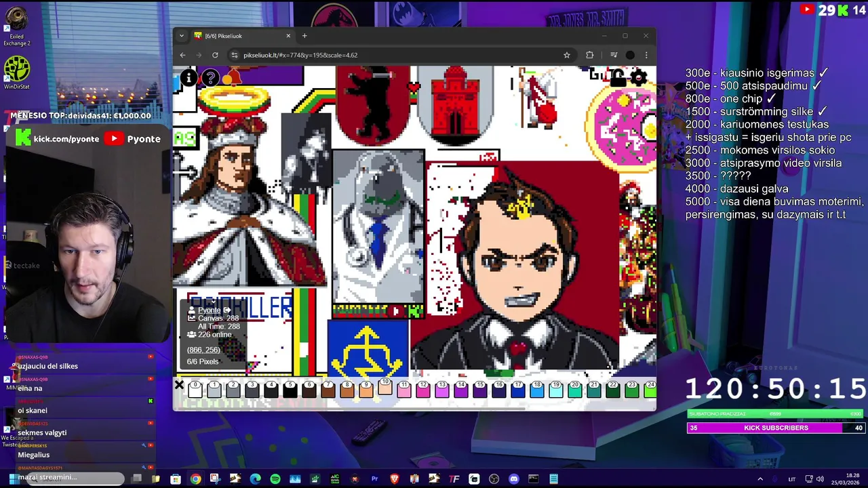Choose purple color swatch 14

coord(461,388)
